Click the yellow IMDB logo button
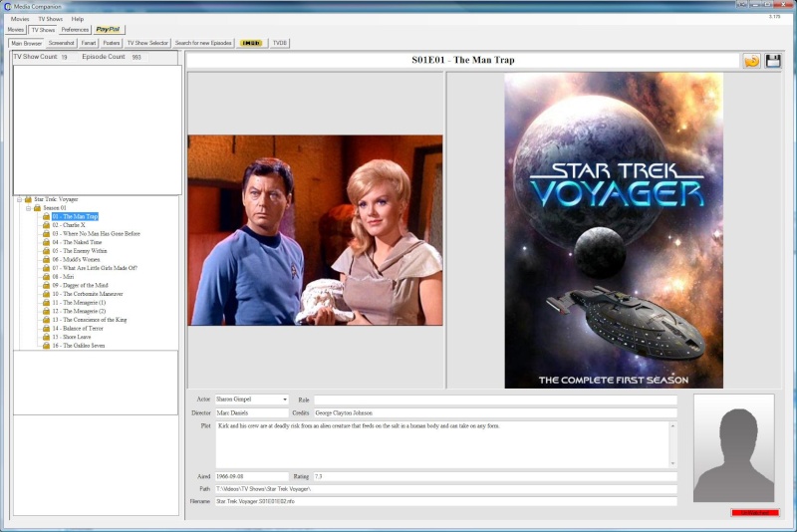This screenshot has height=532, width=797. click(251, 43)
